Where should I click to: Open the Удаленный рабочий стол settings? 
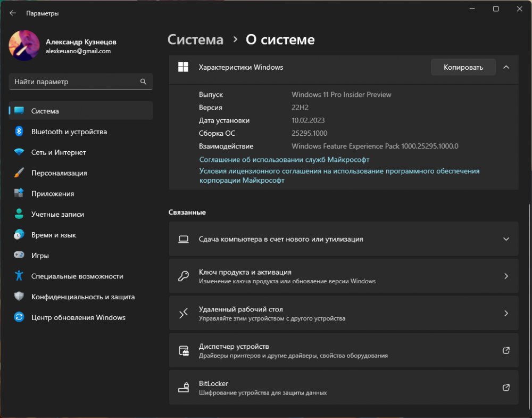(x=343, y=314)
